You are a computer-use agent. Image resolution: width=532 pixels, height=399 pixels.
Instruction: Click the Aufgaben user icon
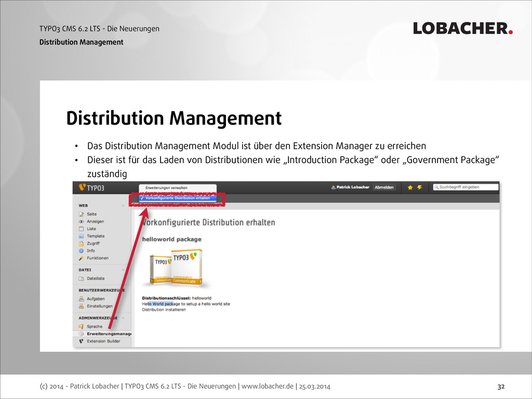pyautogui.click(x=81, y=299)
